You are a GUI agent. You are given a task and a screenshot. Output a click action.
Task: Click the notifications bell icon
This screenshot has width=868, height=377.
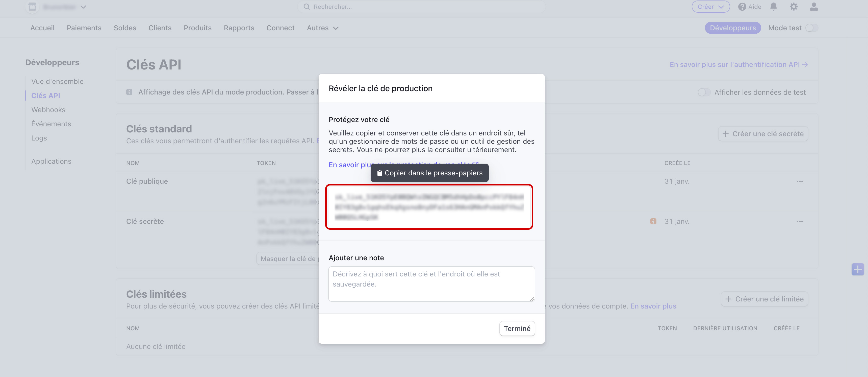click(x=773, y=7)
